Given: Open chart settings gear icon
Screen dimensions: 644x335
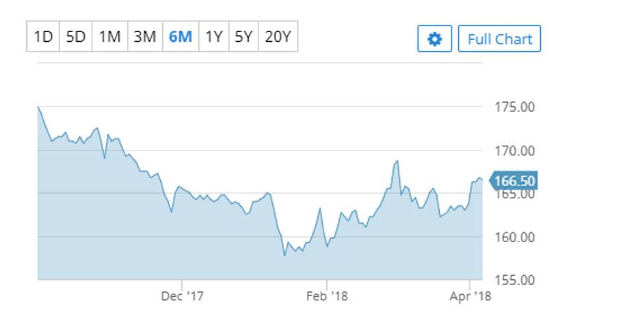Looking at the screenshot, I should click(x=434, y=39).
